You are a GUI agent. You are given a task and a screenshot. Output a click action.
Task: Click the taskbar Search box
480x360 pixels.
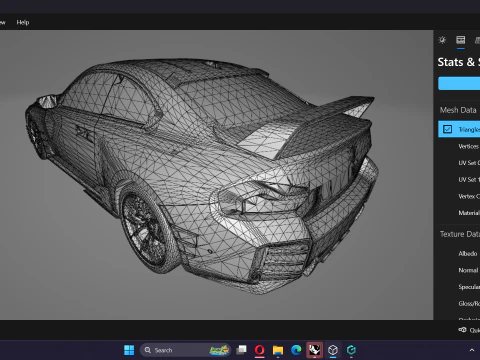[x=186, y=350]
